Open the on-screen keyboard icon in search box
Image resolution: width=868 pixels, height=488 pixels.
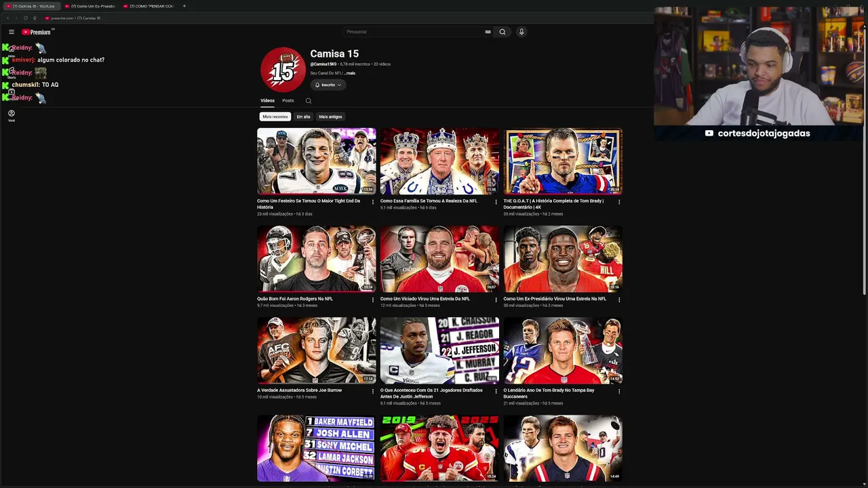click(x=488, y=32)
